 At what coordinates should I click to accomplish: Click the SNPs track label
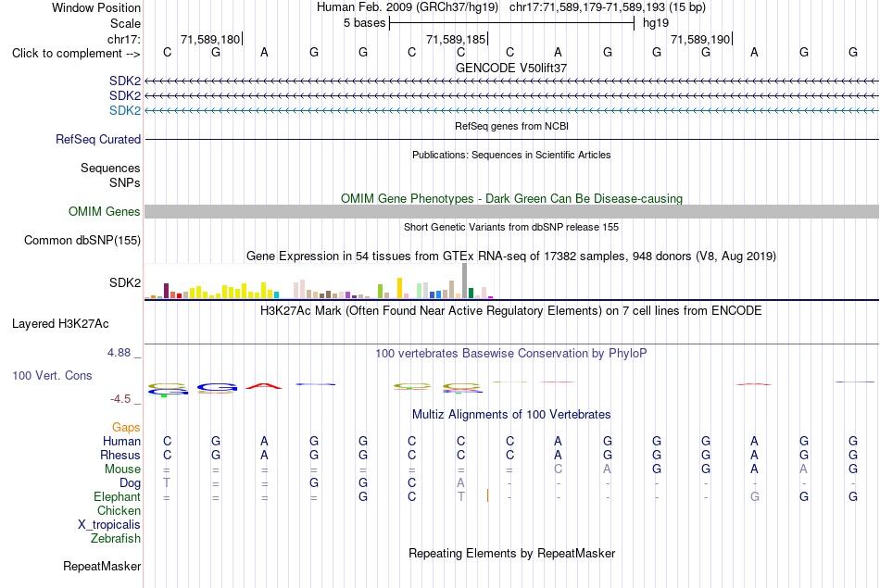pyautogui.click(x=125, y=183)
